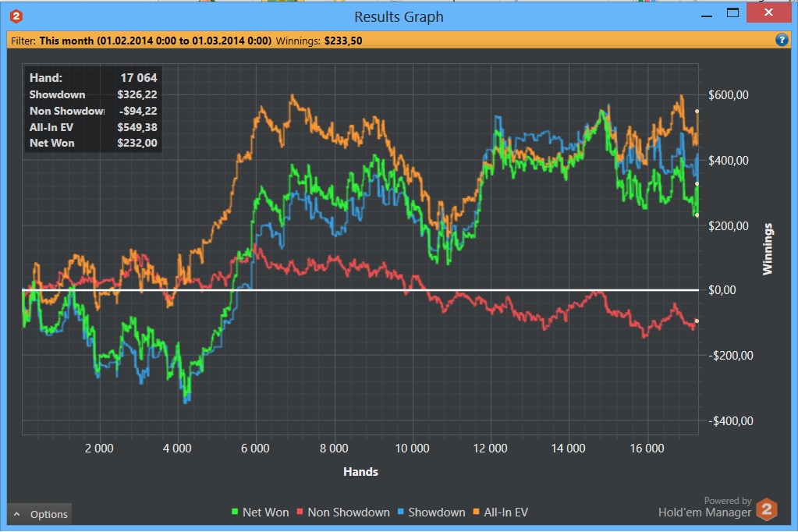Toggle the All-In EV legend entry

pos(500,512)
